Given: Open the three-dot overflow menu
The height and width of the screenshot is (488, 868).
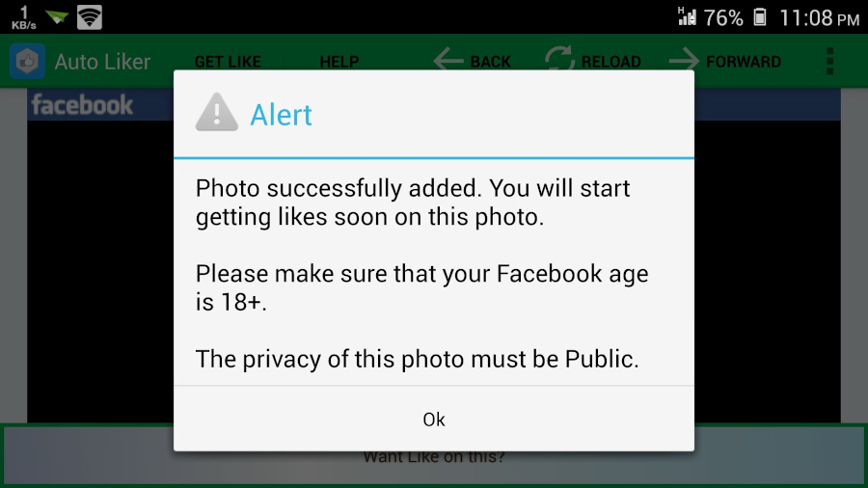Looking at the screenshot, I should point(829,61).
